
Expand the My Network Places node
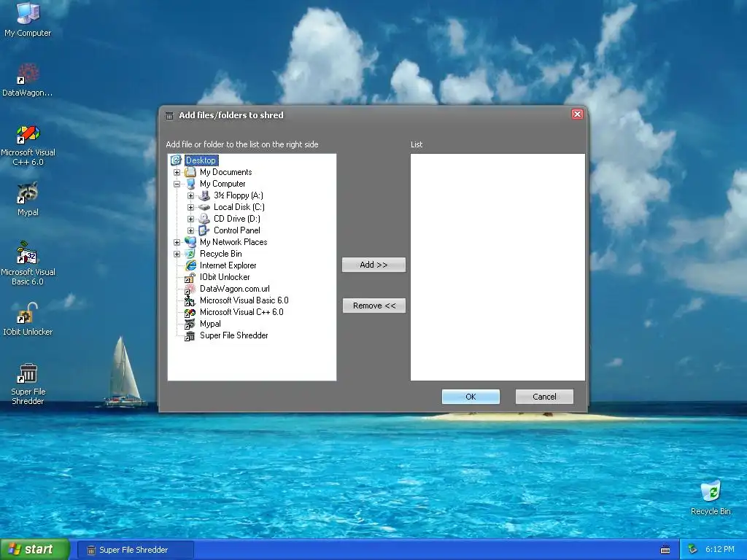[177, 242]
